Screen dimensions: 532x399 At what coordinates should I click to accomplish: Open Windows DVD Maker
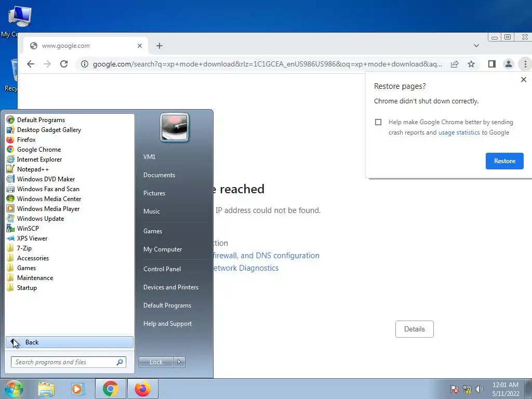tap(41, 179)
